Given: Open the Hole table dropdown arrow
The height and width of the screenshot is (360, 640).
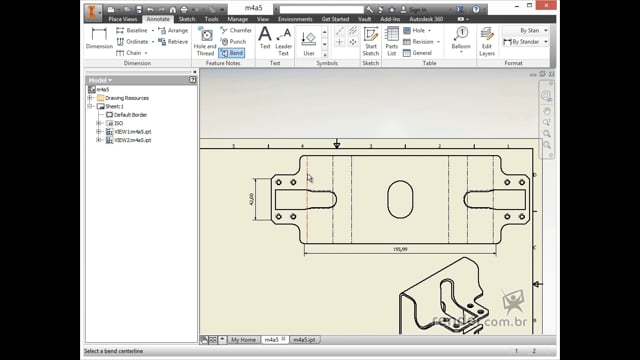Looking at the screenshot, I should 429,31.
